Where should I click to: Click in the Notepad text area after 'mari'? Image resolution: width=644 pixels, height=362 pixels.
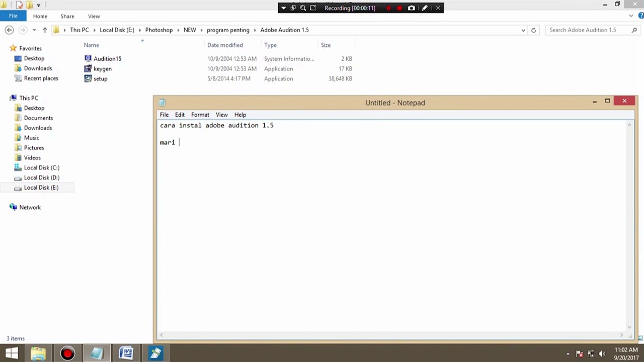click(179, 143)
